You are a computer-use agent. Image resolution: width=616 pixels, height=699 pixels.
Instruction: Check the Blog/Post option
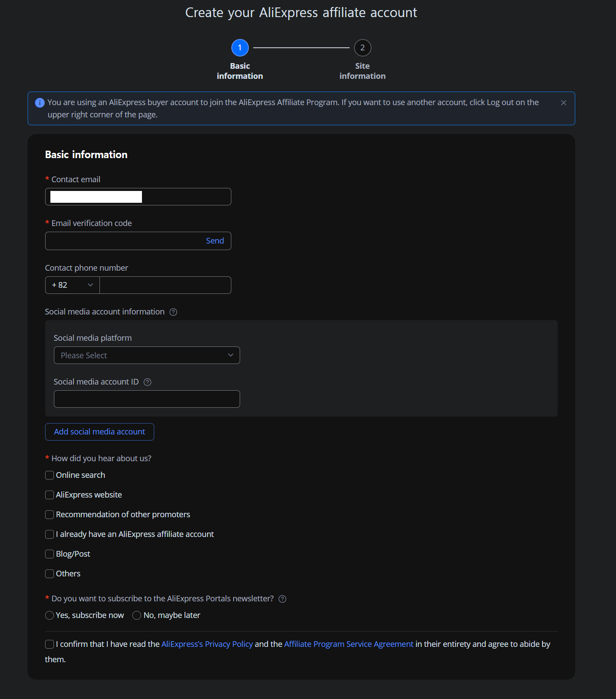click(50, 554)
